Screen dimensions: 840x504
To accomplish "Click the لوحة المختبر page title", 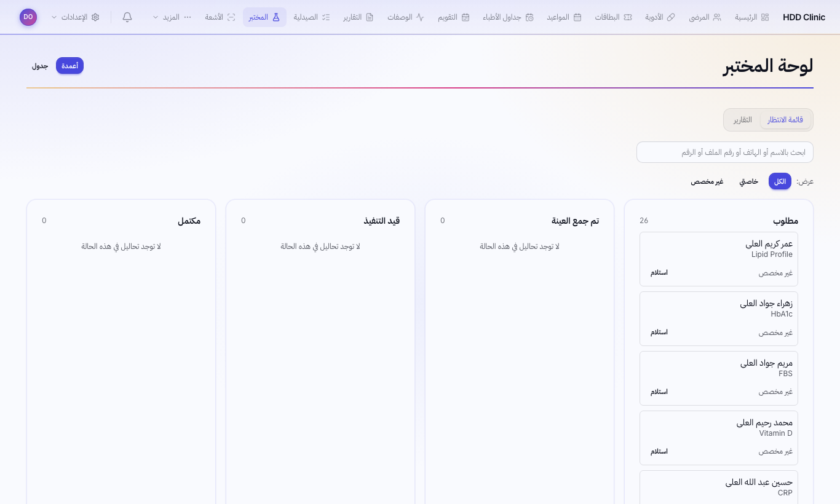I will 768,66.
